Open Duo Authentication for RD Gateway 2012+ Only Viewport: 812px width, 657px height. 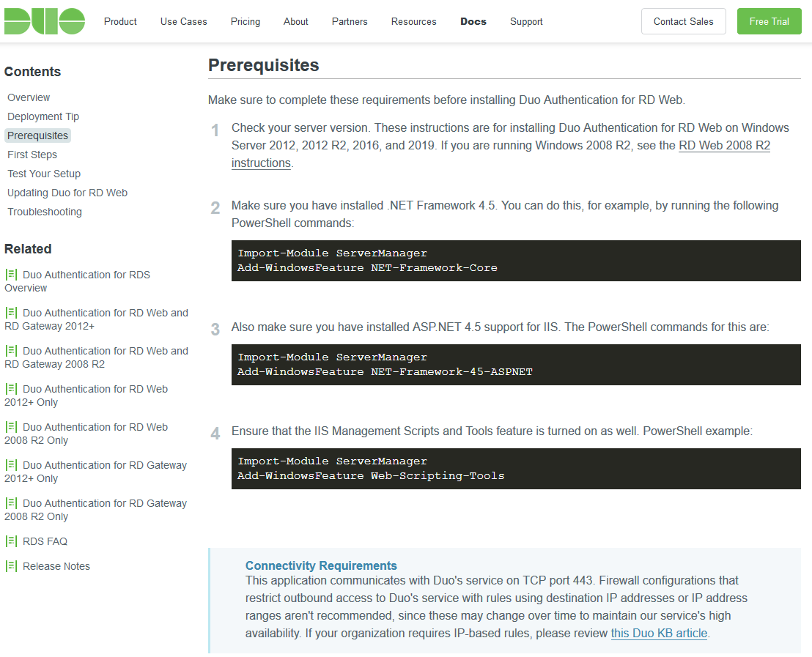96,472
